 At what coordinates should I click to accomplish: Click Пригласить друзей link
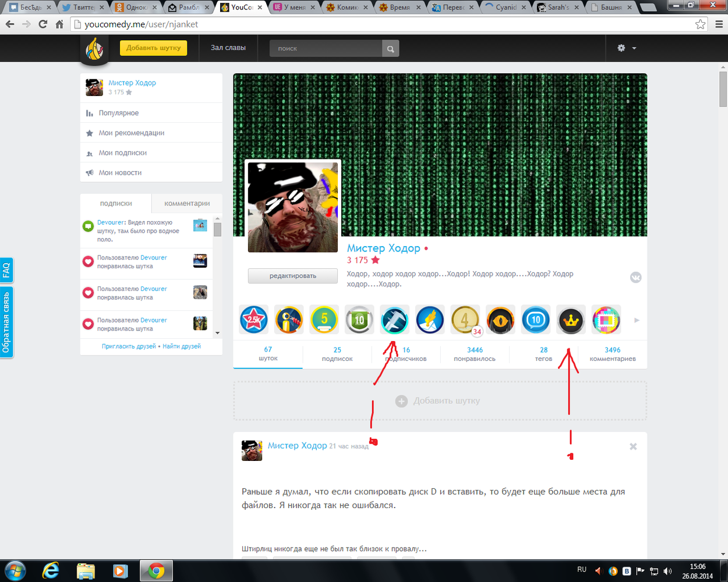(129, 346)
